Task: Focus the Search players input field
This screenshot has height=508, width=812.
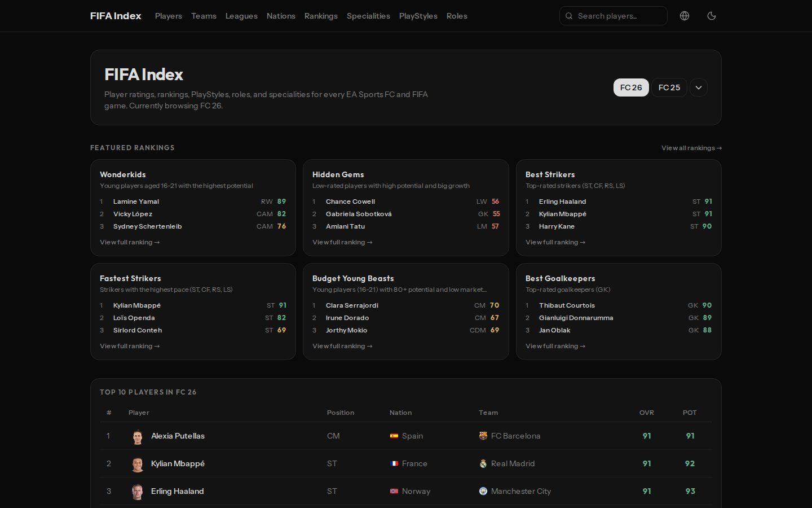Action: pos(614,16)
